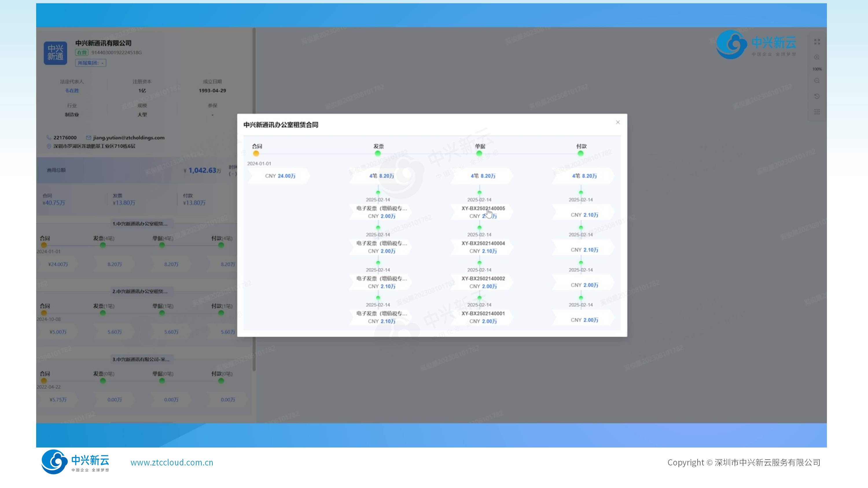Viewport: 868px width, 488px height.
Task: Open the legal representative name link
Action: tap(72, 91)
